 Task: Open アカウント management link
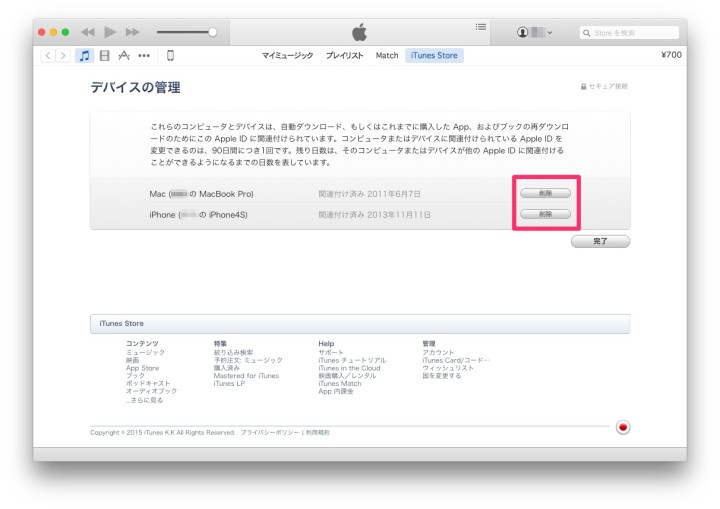click(438, 352)
